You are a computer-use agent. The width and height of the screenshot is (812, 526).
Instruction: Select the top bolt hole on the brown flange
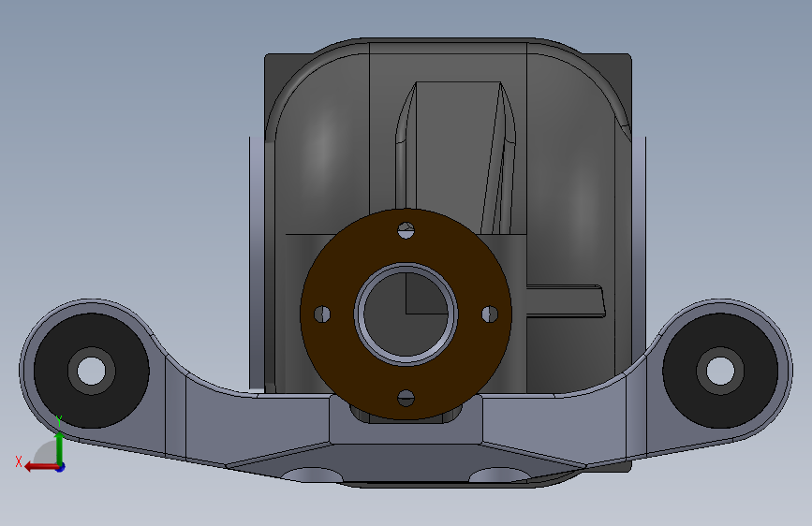(406, 230)
